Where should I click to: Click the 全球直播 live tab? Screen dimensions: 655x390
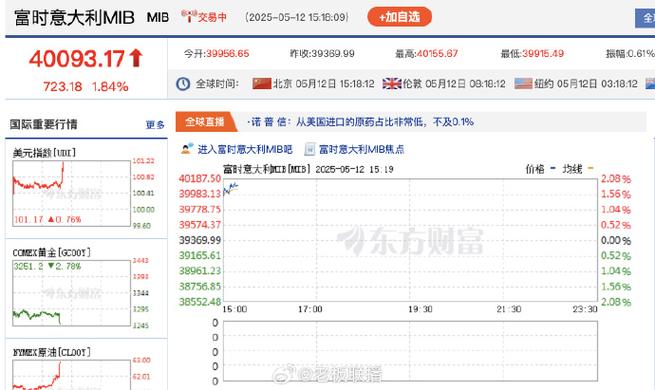click(205, 122)
